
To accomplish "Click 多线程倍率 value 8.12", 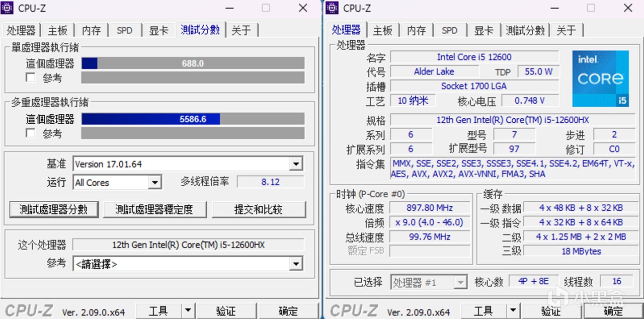I will pyautogui.click(x=271, y=182).
